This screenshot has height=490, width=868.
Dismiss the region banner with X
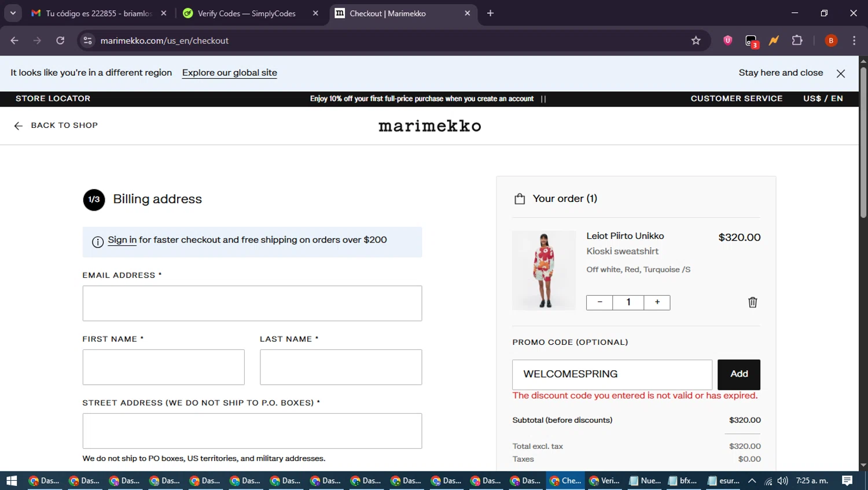(x=841, y=73)
